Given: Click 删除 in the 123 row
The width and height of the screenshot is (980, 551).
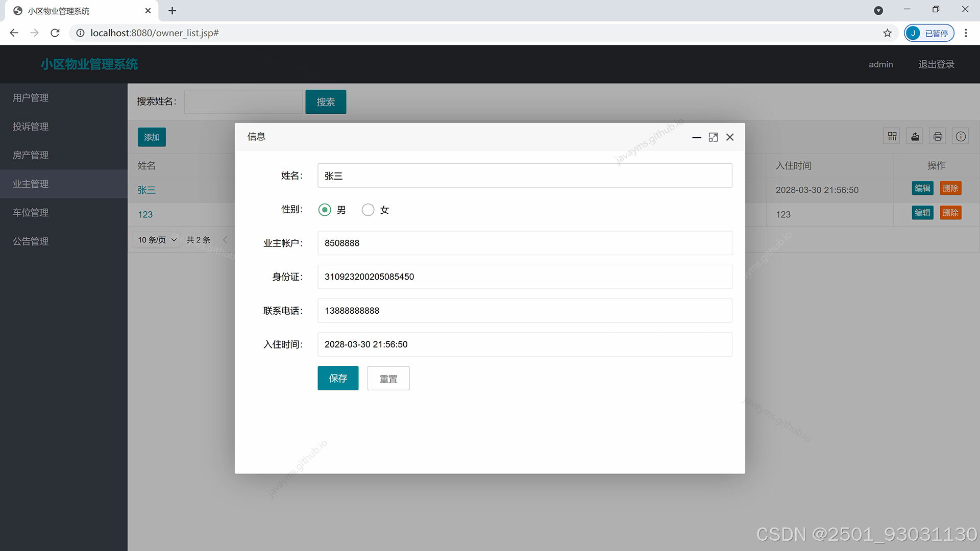Looking at the screenshot, I should click(x=950, y=213).
